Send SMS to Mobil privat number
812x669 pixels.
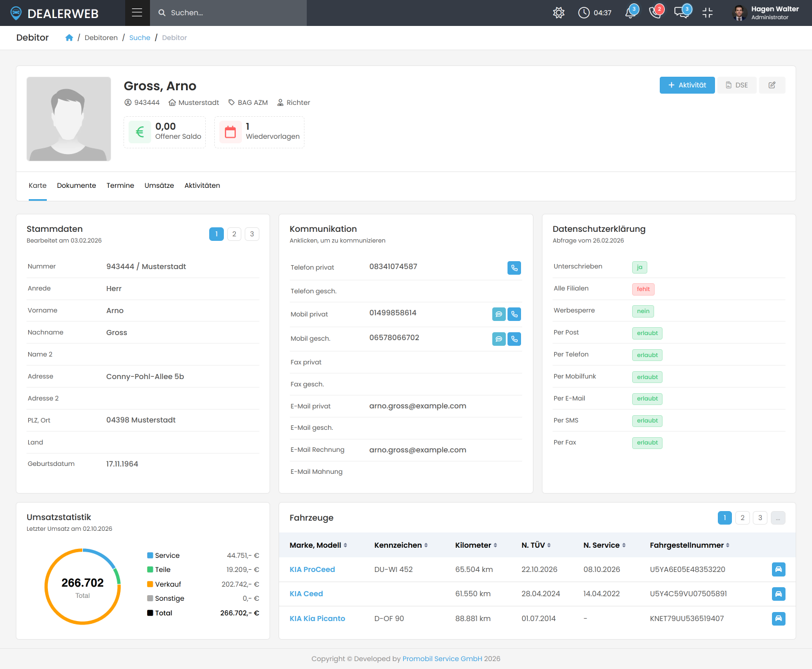point(499,314)
